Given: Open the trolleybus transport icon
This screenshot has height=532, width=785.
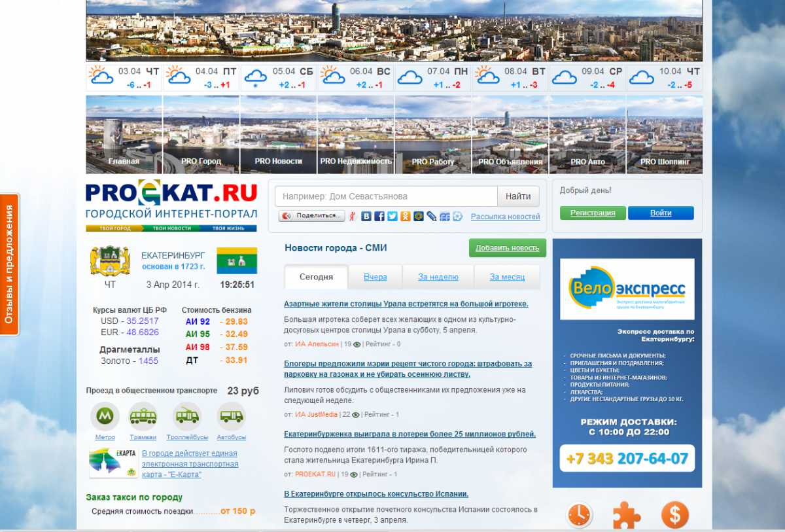Looking at the screenshot, I should [x=186, y=416].
